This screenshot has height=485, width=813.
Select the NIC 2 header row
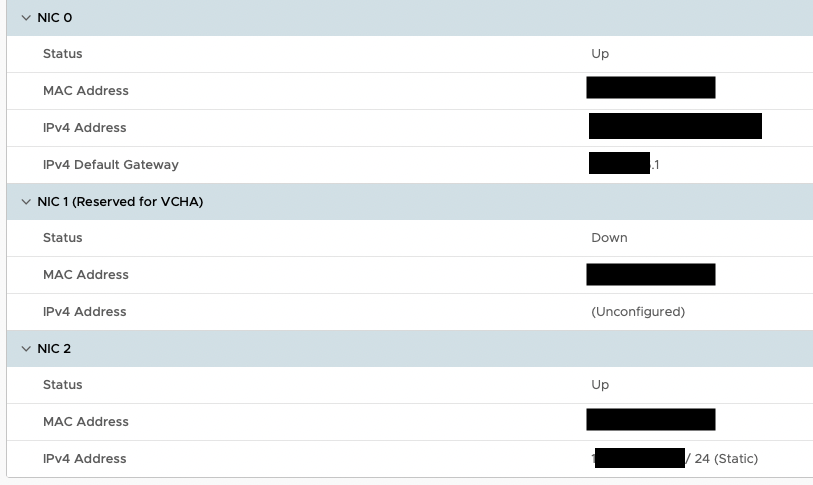410,349
